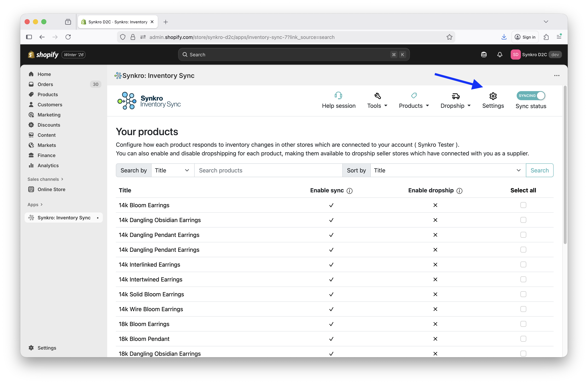The height and width of the screenshot is (384, 588).
Task: Click the Products sidebar icon
Action: pyautogui.click(x=31, y=94)
